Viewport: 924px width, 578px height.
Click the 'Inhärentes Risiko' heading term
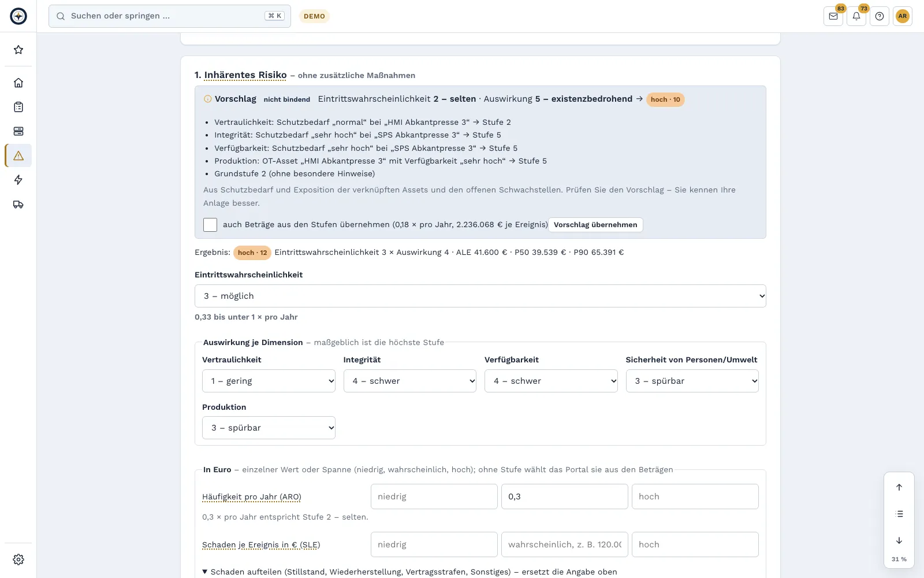[x=245, y=75]
